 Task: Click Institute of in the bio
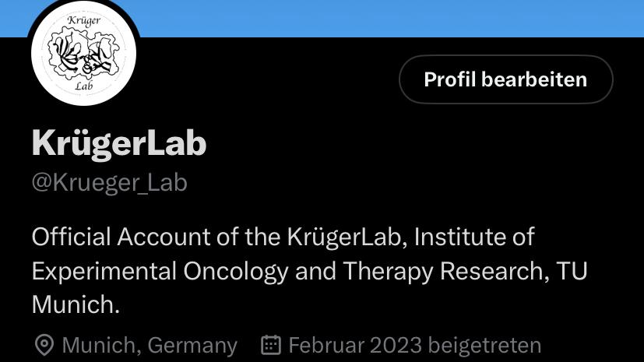pyautogui.click(x=474, y=237)
